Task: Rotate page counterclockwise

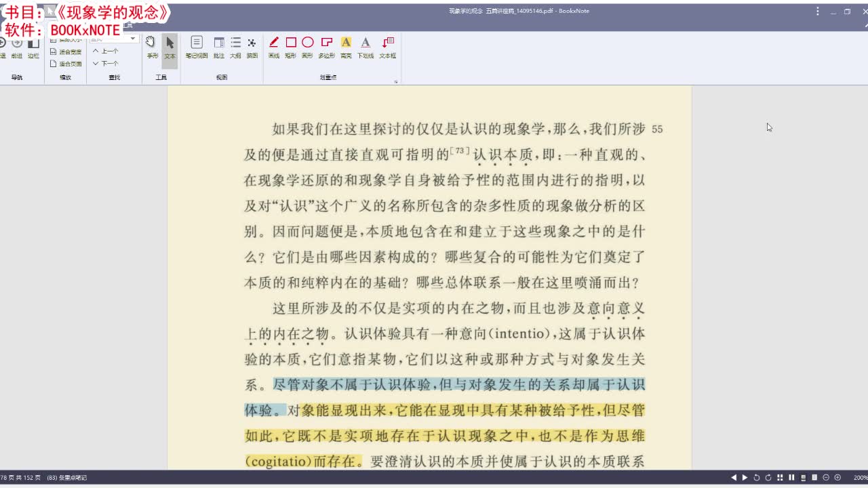Action: tap(757, 477)
